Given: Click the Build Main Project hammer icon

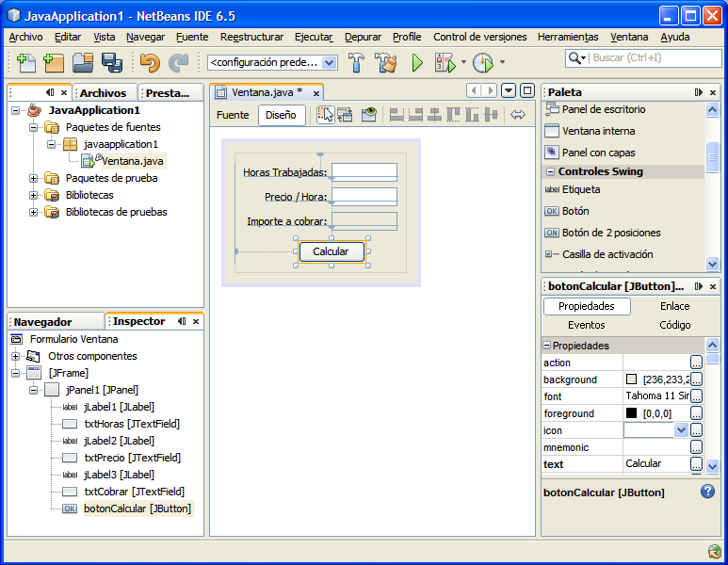Looking at the screenshot, I should pyautogui.click(x=356, y=63).
